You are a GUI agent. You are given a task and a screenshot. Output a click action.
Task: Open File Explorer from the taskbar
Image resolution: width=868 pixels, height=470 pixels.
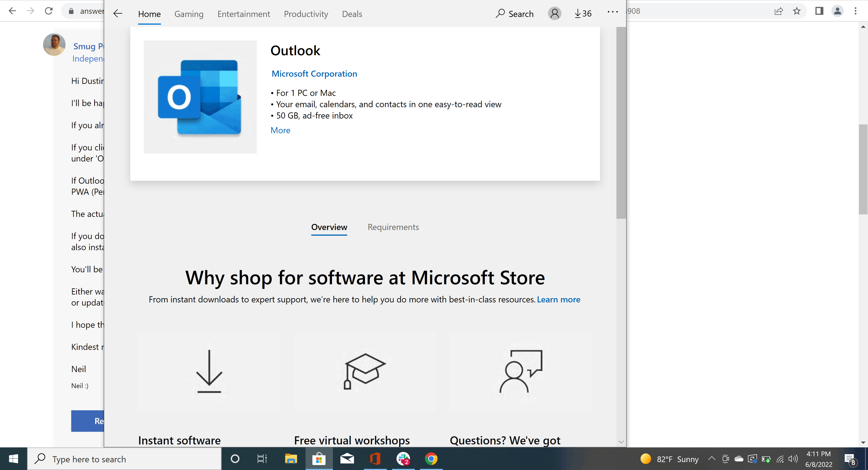[x=291, y=459]
